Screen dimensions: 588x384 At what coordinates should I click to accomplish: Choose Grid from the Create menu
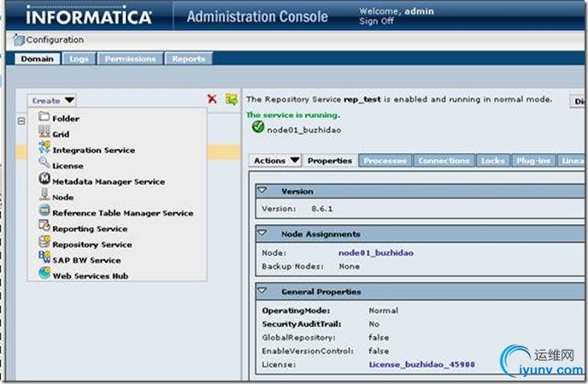61,134
